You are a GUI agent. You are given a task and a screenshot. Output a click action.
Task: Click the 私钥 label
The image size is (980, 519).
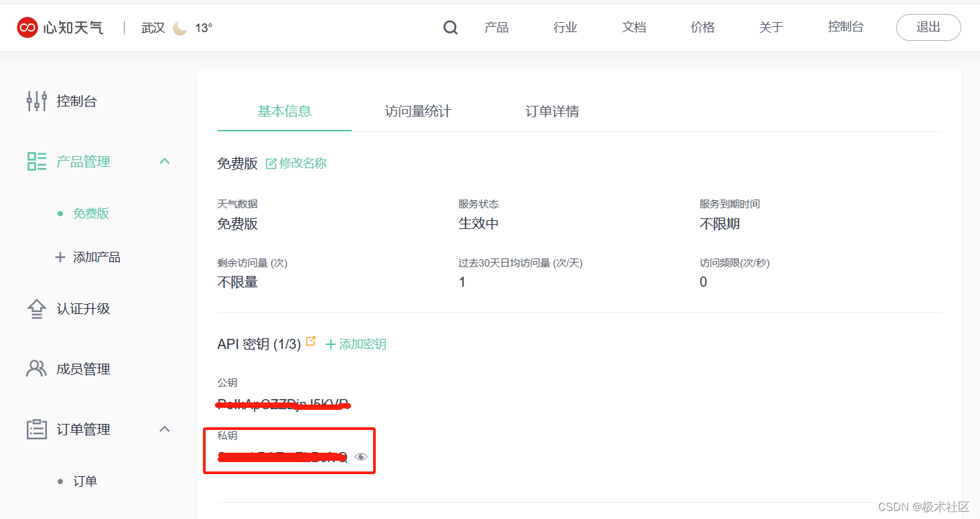click(228, 435)
